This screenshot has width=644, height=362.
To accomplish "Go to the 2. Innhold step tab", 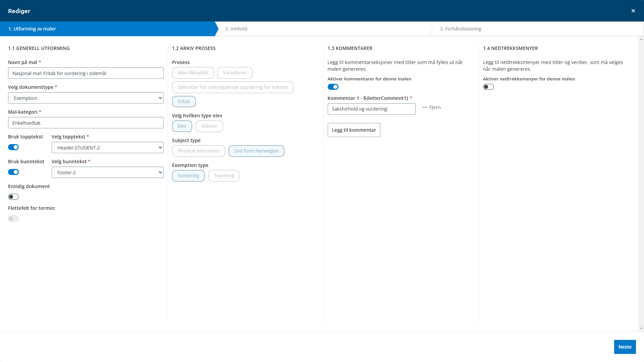I will [x=236, y=29].
